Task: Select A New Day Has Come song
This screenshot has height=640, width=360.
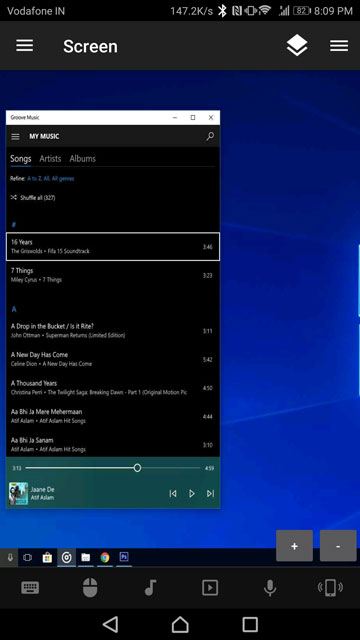Action: [113, 359]
